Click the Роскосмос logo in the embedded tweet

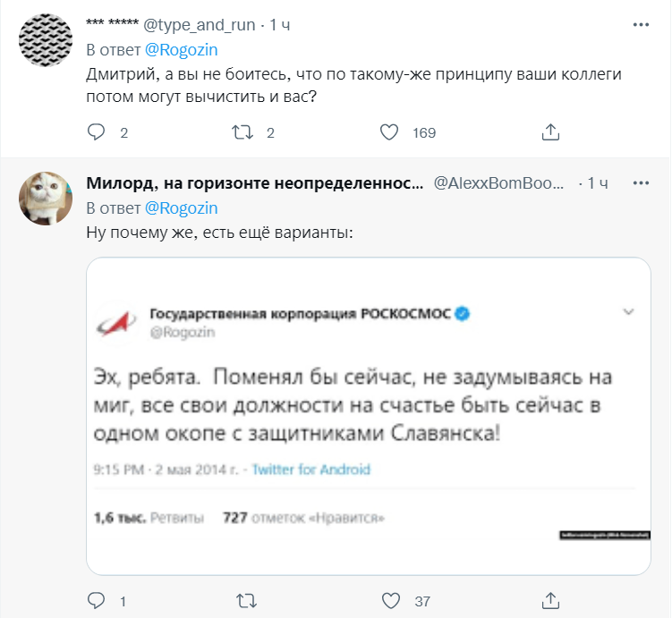[117, 322]
